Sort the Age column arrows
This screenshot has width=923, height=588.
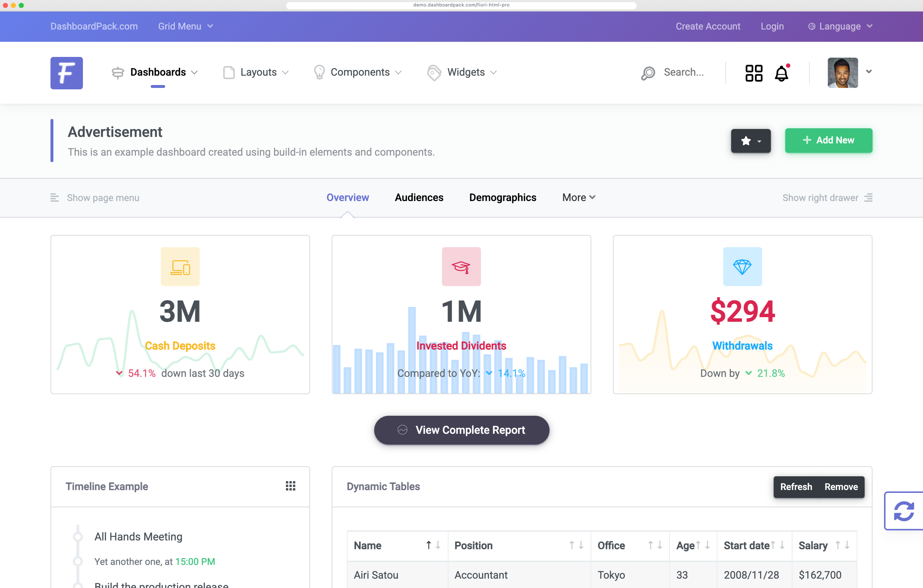tap(703, 545)
